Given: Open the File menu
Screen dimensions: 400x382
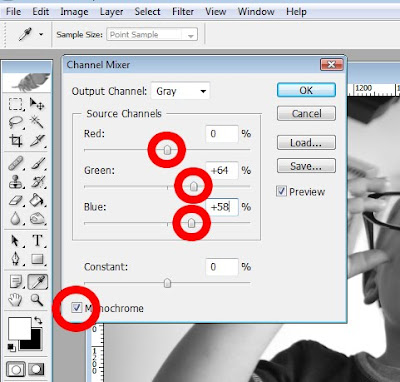Looking at the screenshot, I should tap(14, 12).
